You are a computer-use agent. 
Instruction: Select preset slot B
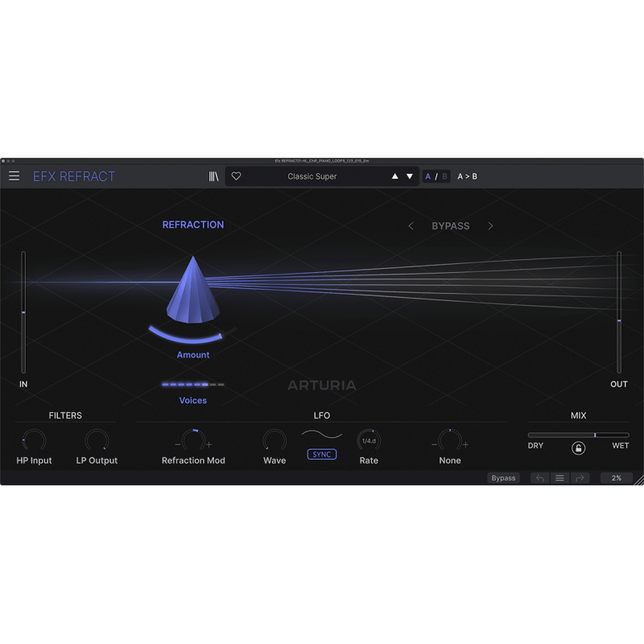[444, 176]
